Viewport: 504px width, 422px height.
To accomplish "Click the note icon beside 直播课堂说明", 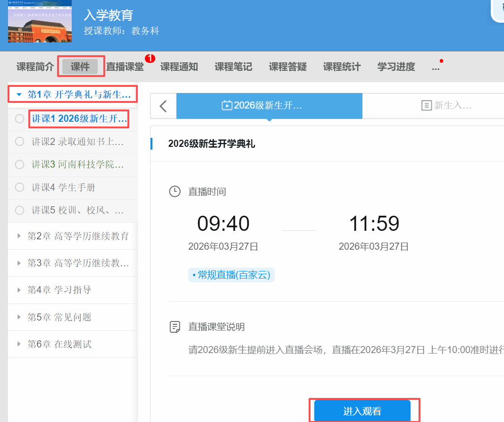I will pos(175,327).
